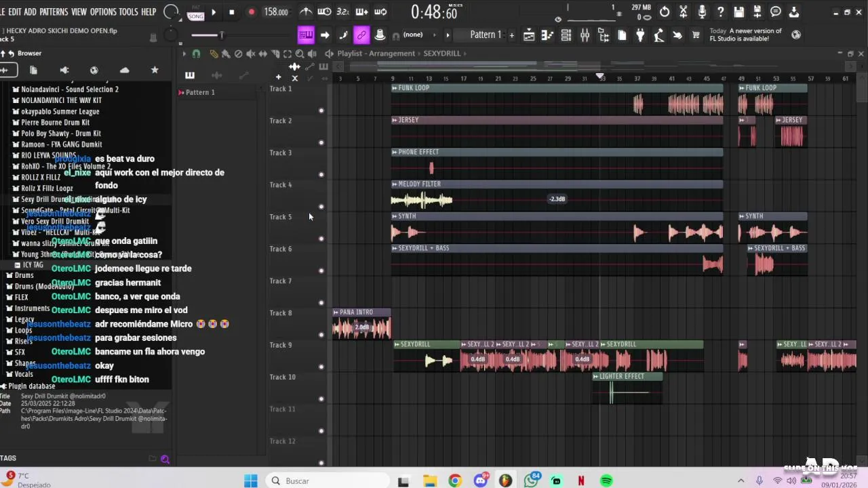Select the Draw pencil tool in playlist
The image size is (868, 488).
pos(214,54)
